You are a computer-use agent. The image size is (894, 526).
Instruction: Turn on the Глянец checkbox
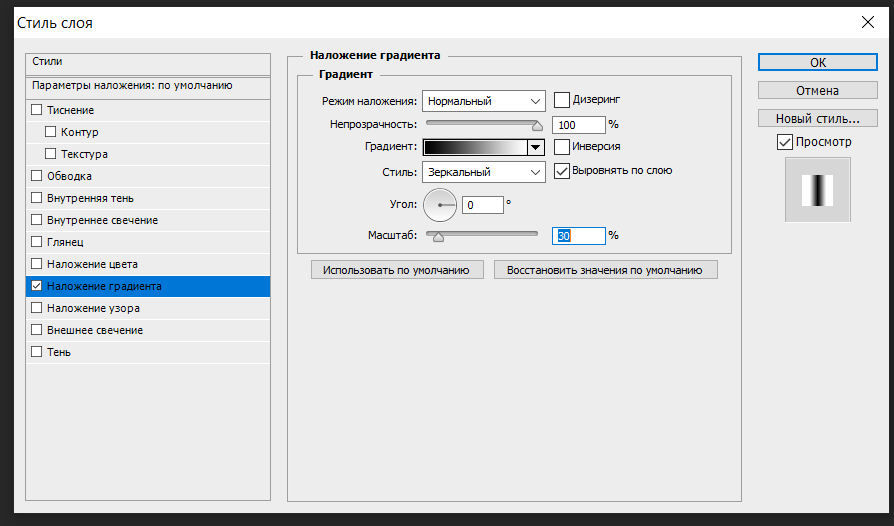point(36,242)
